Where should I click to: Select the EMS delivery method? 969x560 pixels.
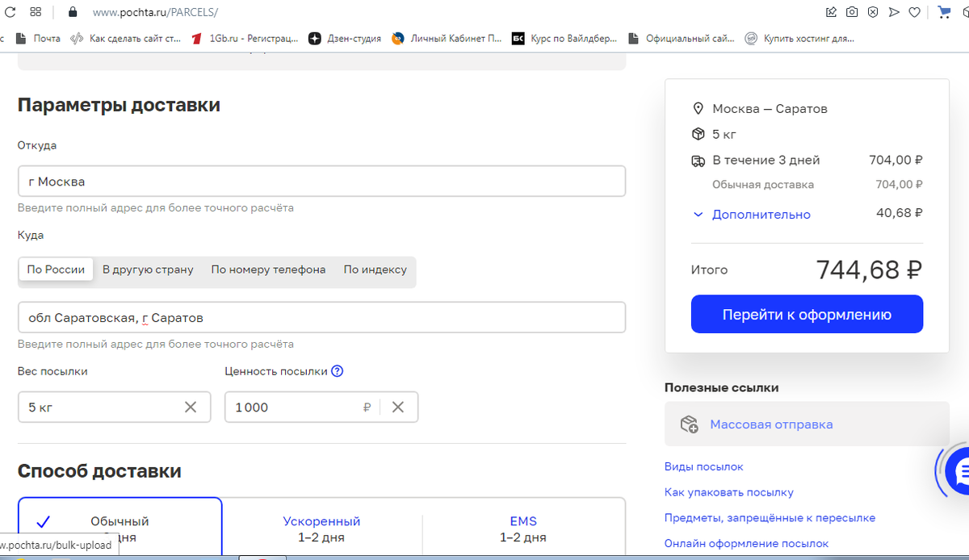[523, 527]
